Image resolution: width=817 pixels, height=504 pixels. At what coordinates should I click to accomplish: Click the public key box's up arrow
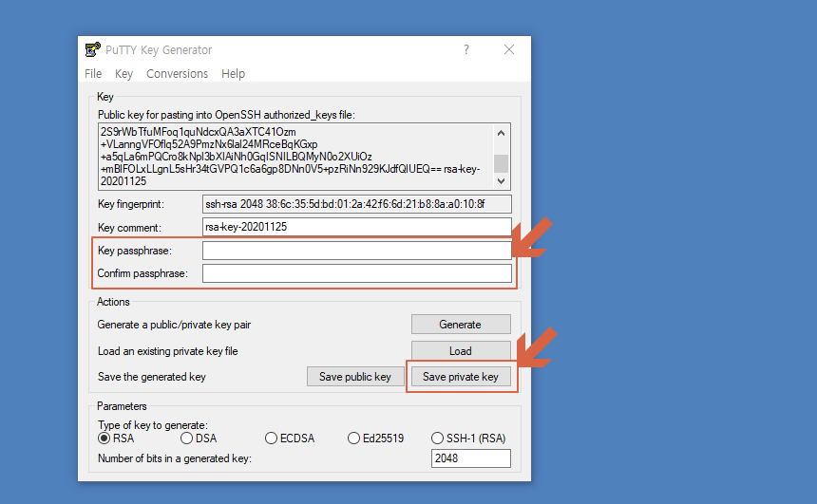502,133
